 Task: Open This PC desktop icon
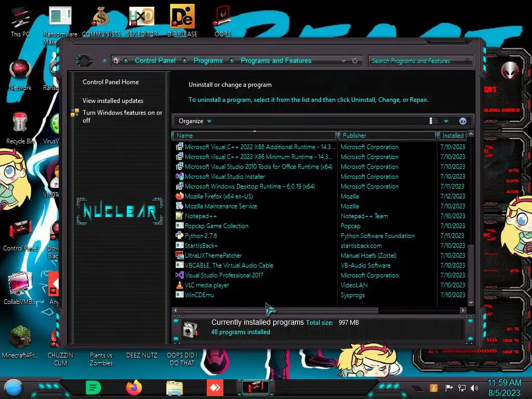[20, 22]
